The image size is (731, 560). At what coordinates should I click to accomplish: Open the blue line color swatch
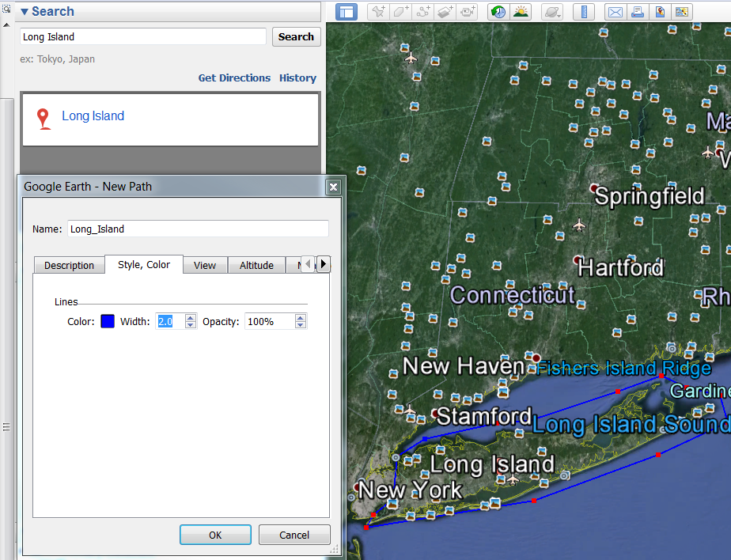tap(108, 321)
